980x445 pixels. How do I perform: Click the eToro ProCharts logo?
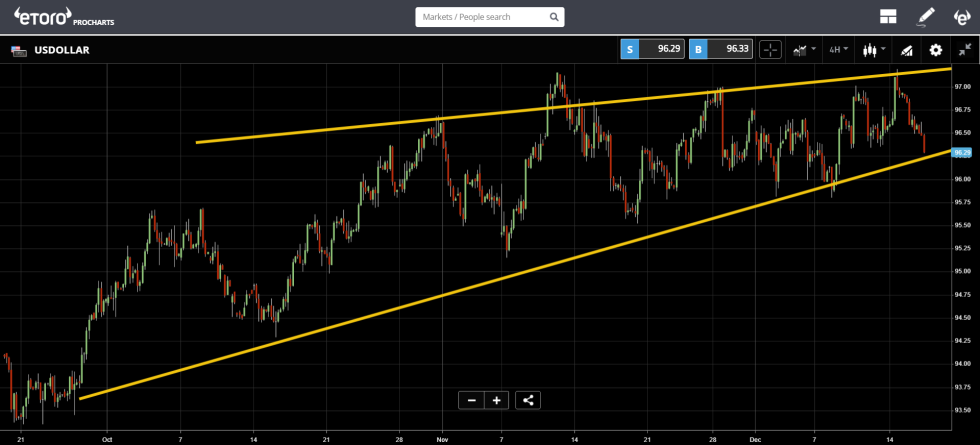(x=64, y=17)
